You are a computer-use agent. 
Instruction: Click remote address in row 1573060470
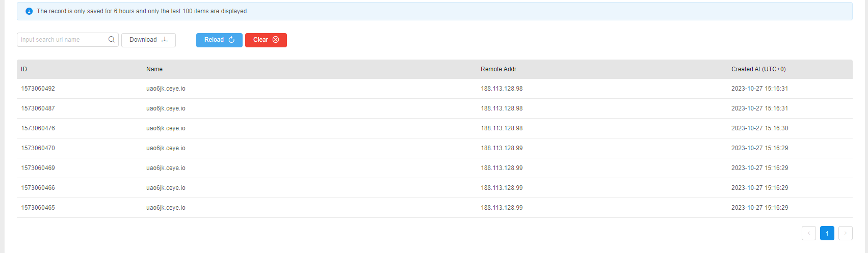tap(502, 148)
